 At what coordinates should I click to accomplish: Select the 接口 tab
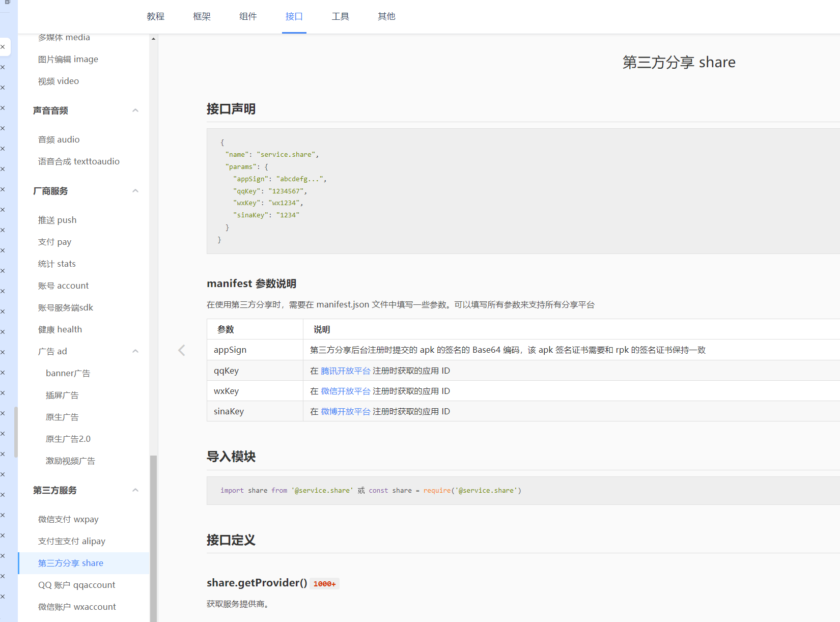[x=294, y=16]
